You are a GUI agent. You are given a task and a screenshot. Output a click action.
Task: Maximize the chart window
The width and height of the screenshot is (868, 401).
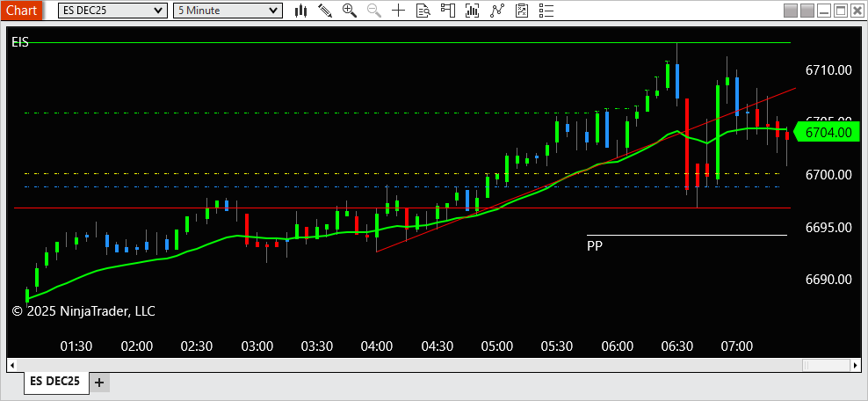[840, 10]
